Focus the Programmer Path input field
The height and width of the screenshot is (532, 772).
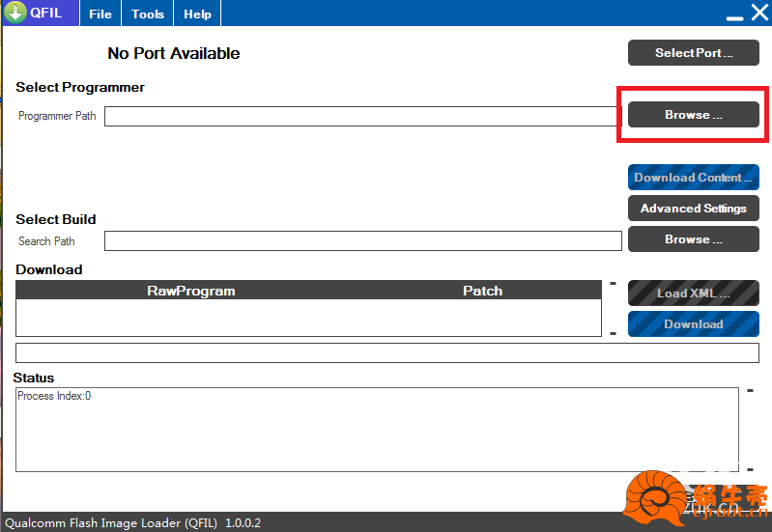click(363, 116)
